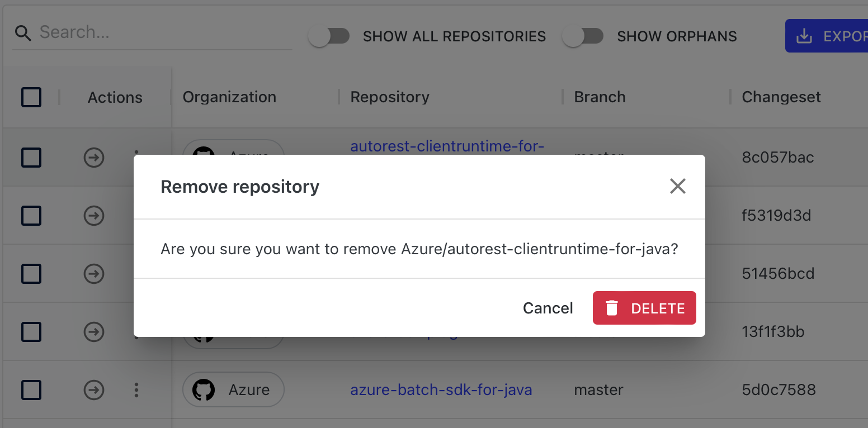Click the EXPORT download button
868x428 pixels.
pyautogui.click(x=827, y=36)
